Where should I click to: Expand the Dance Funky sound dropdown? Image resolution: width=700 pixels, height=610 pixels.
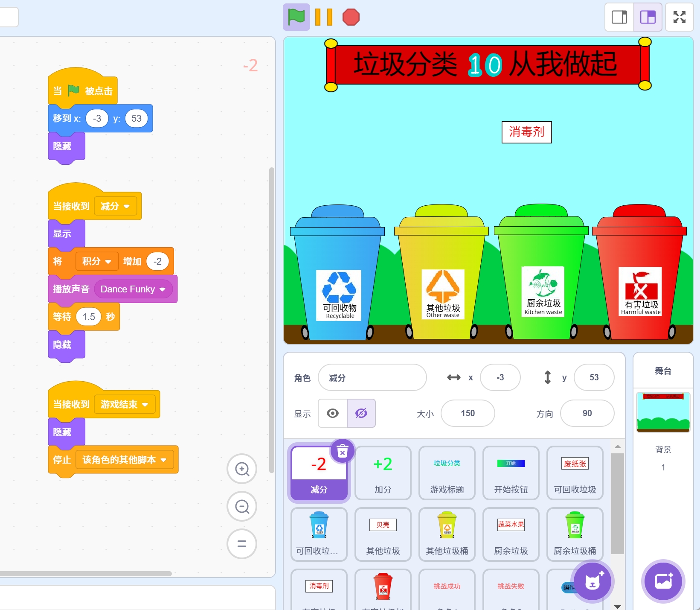click(x=162, y=289)
